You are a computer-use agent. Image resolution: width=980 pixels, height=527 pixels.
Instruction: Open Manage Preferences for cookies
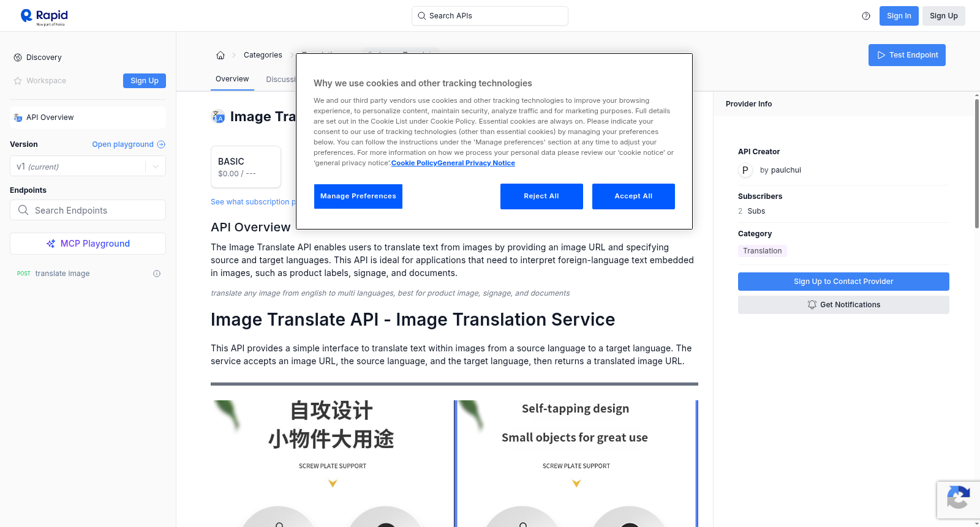click(358, 196)
